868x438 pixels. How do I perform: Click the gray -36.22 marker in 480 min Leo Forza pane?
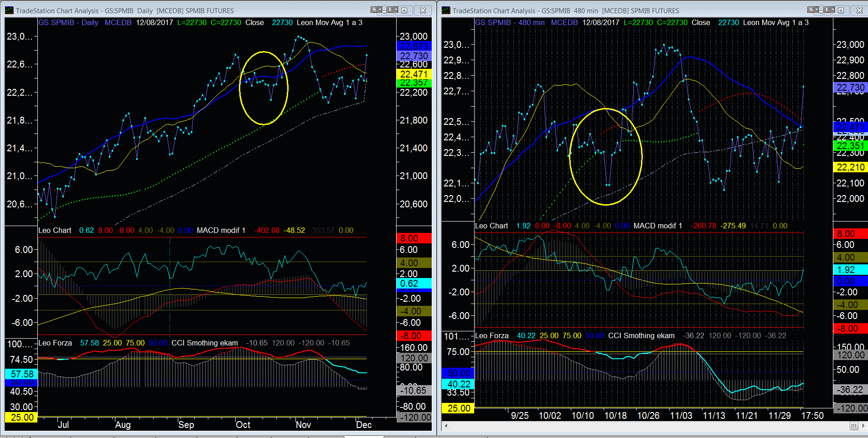[851, 390]
